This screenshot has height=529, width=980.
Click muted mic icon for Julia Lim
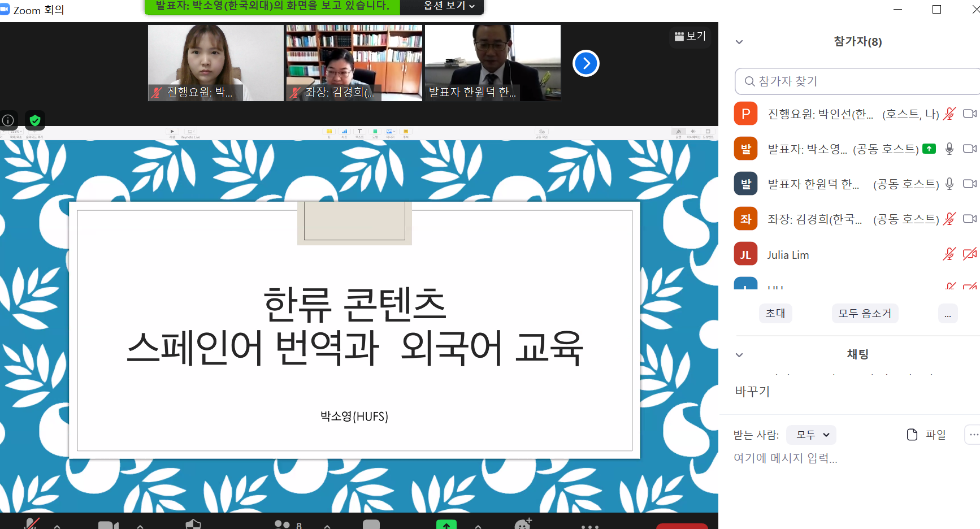(x=949, y=254)
